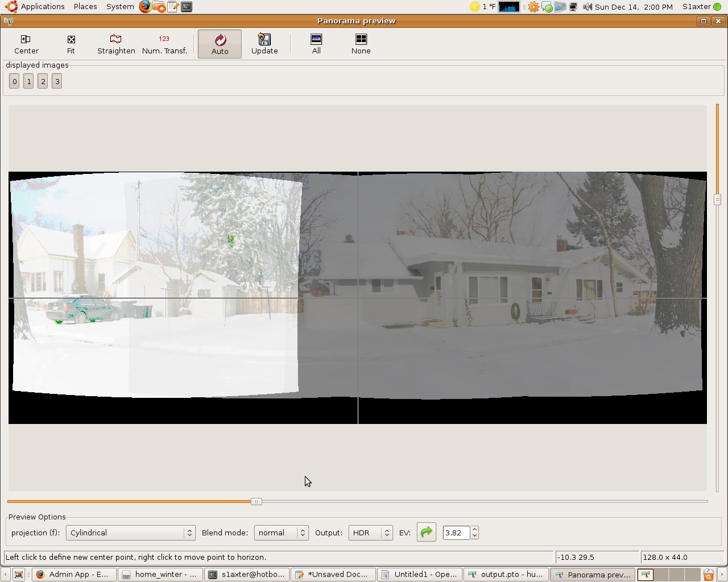This screenshot has height=582, width=728.
Task: Open the projection Cylindrical dropdown
Action: tap(130, 533)
